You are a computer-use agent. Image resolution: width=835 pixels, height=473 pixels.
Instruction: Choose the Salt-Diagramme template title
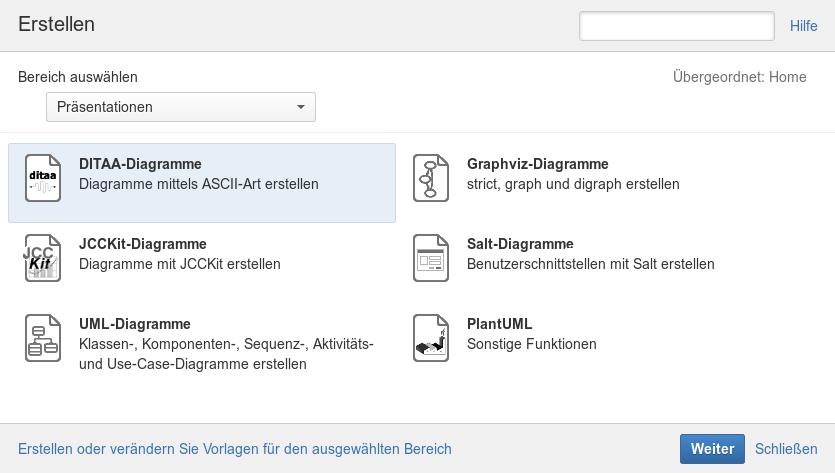520,244
